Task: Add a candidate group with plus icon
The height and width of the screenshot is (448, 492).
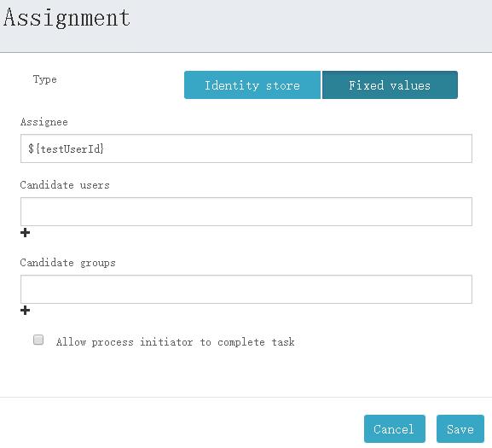Action: coord(25,310)
